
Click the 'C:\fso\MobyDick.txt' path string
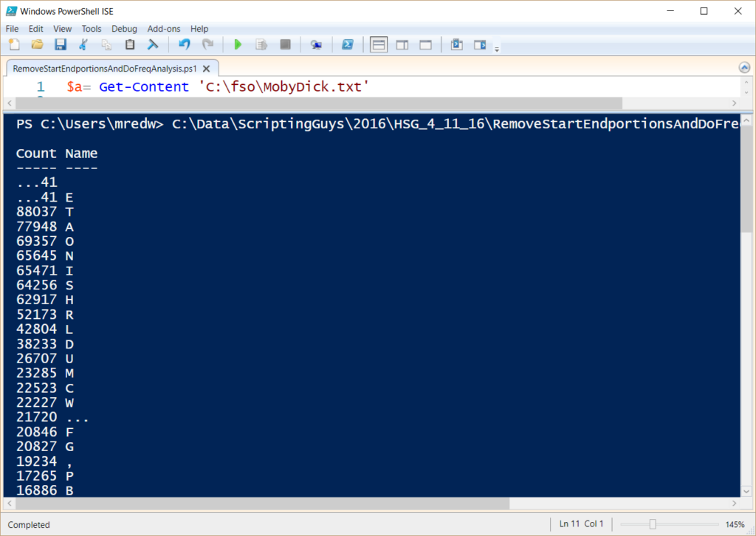pyautogui.click(x=284, y=87)
